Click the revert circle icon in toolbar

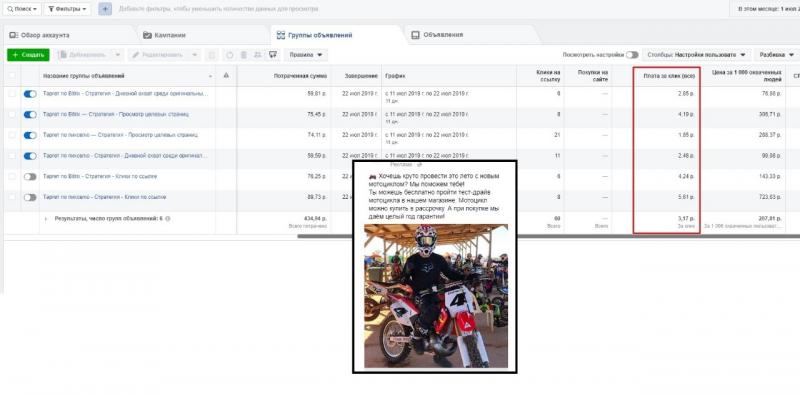click(230, 55)
